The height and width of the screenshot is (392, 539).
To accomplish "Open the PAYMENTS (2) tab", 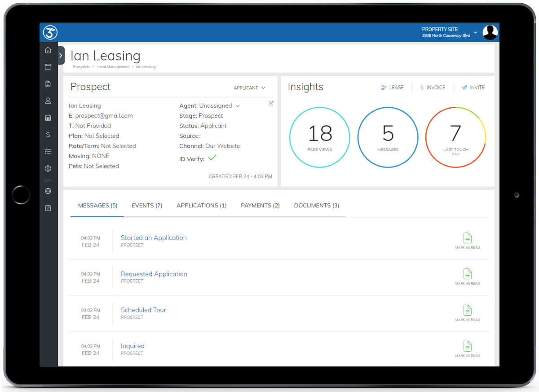I will [x=260, y=205].
